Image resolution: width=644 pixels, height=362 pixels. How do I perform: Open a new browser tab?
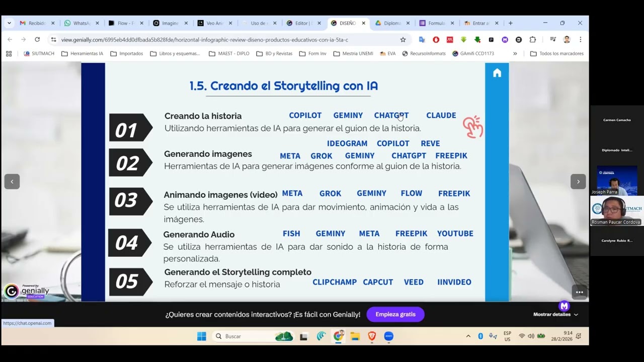pyautogui.click(x=511, y=23)
